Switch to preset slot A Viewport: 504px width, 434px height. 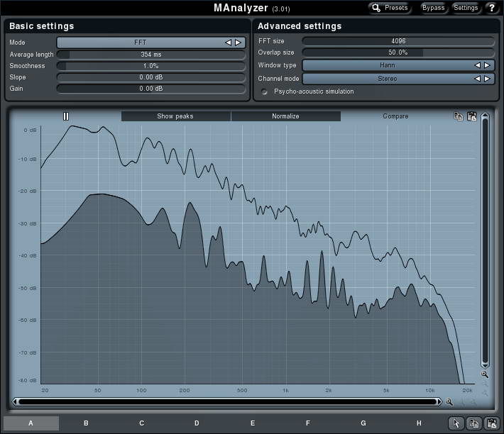(31, 423)
